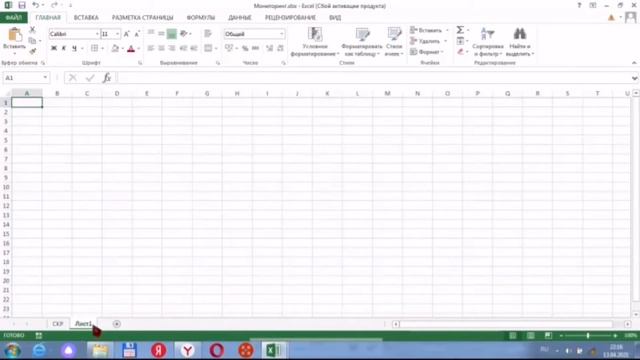
Task: Open the ФАЙЛ tab
Action: point(13,18)
